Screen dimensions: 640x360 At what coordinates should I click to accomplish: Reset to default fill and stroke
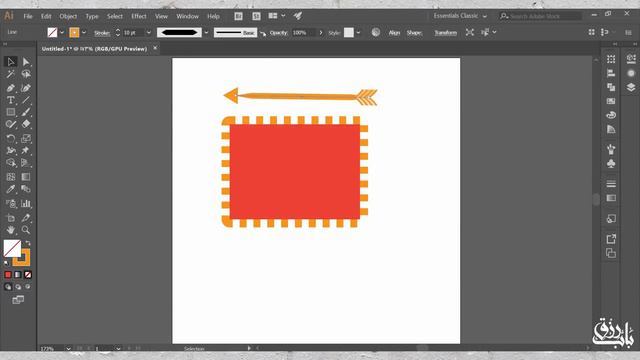point(6,263)
